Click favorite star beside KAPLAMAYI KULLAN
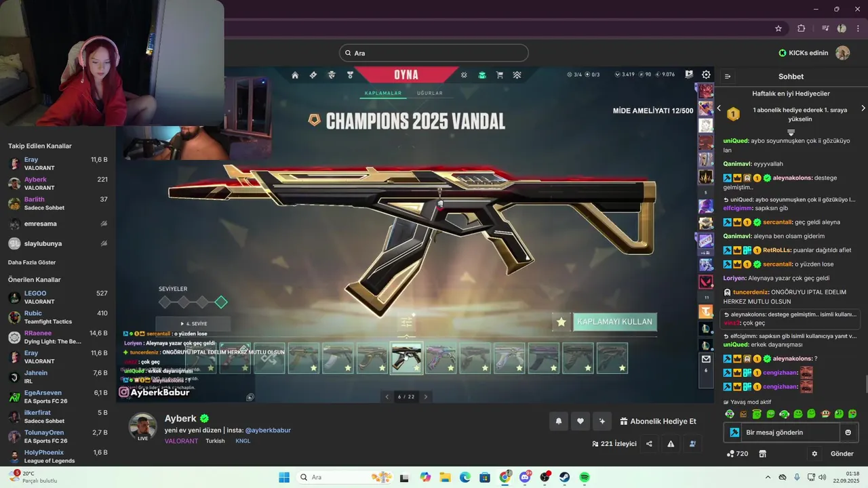The height and width of the screenshot is (488, 868). (561, 322)
